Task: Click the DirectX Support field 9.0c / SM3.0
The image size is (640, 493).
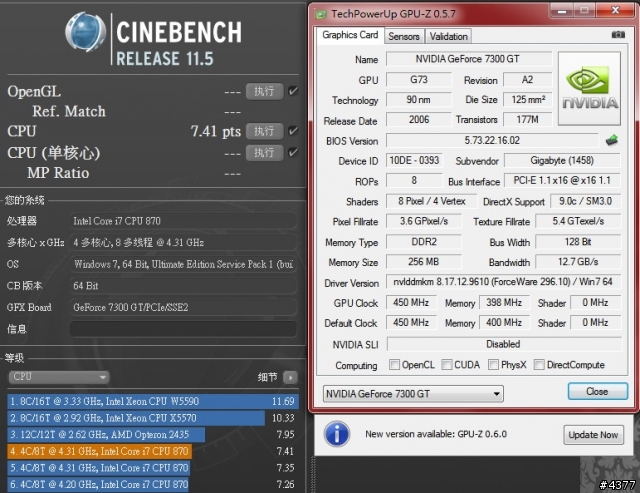Action: pyautogui.click(x=585, y=201)
